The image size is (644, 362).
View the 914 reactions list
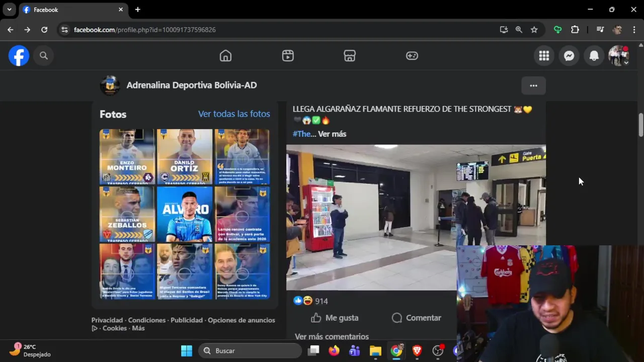321,301
